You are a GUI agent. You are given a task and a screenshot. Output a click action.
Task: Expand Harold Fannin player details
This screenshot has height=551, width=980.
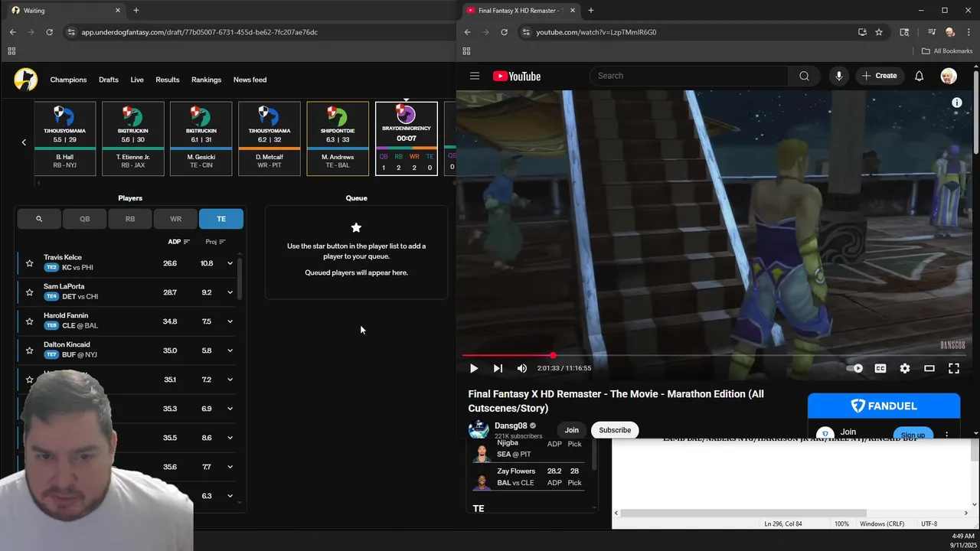point(230,321)
